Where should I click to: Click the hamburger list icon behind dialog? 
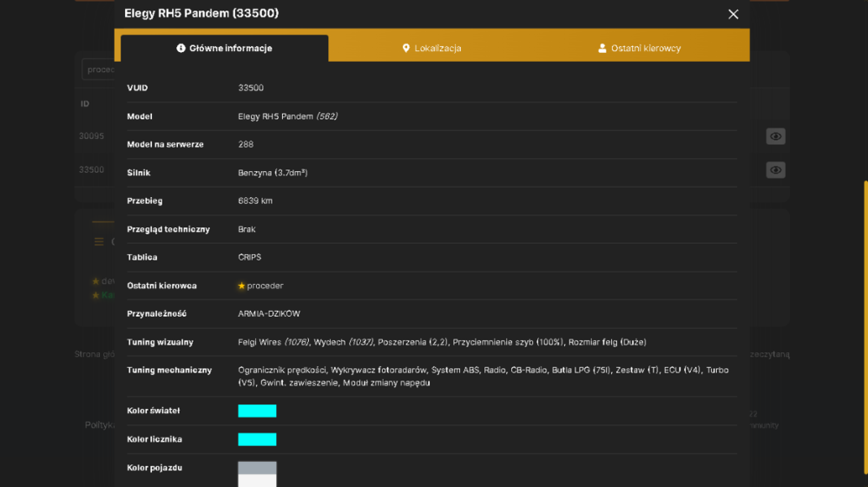click(x=99, y=241)
